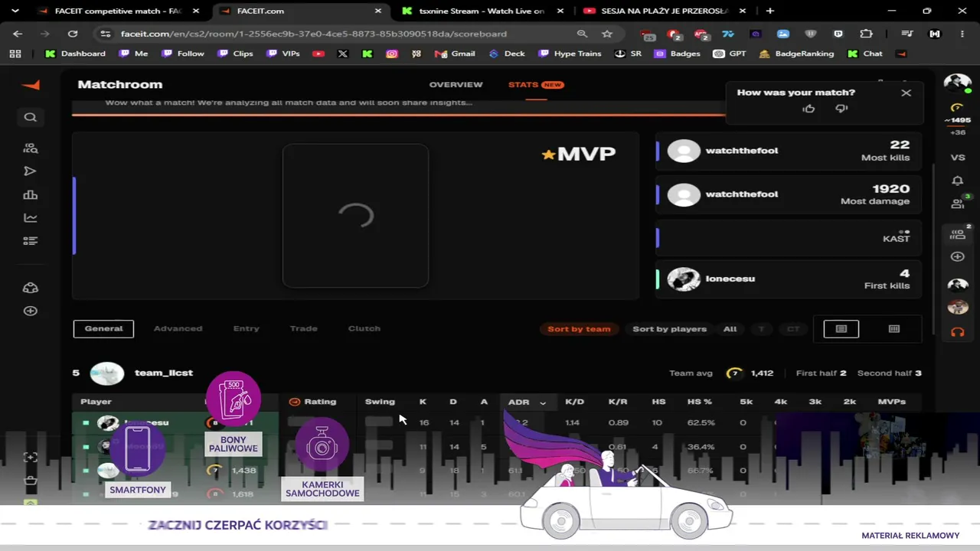Screen dimensions: 980x551
Task: Bookmark this page with the star icon
Action: tap(607, 34)
